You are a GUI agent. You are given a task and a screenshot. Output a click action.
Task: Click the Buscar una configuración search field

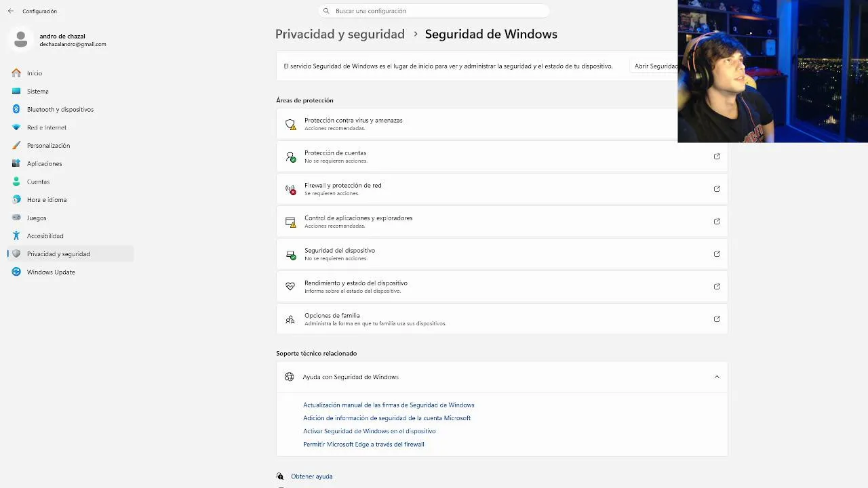434,11
